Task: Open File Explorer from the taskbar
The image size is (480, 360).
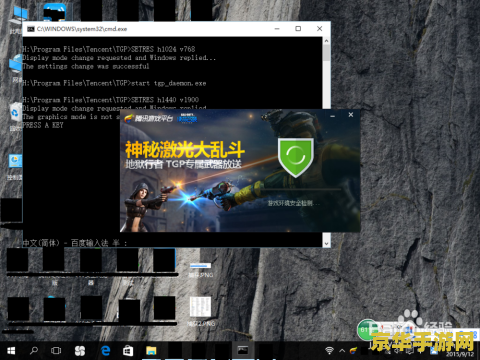Action: point(151,351)
